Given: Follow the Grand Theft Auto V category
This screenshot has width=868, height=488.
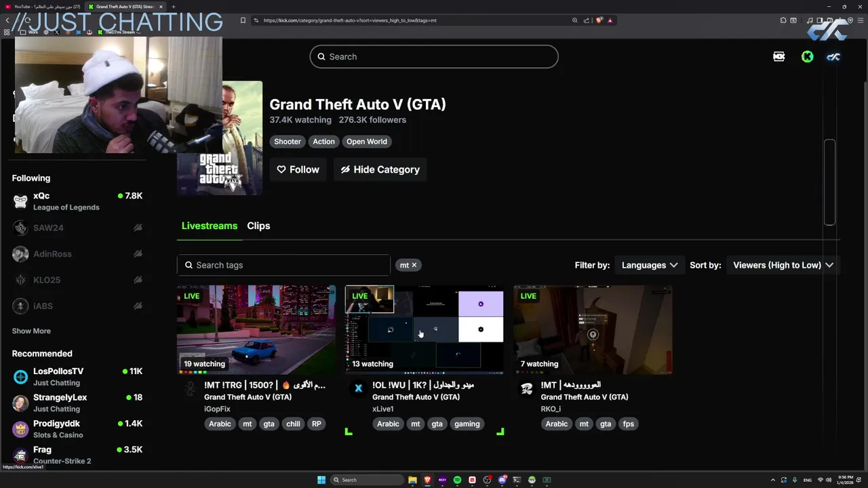Looking at the screenshot, I should [x=298, y=169].
